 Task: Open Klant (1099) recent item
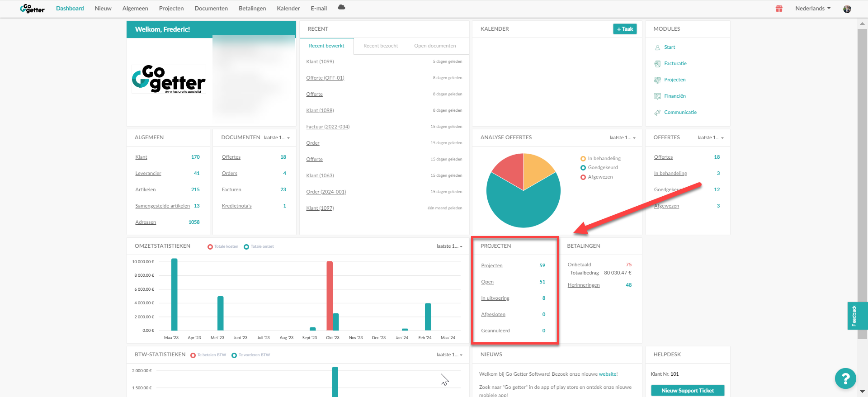click(x=320, y=62)
